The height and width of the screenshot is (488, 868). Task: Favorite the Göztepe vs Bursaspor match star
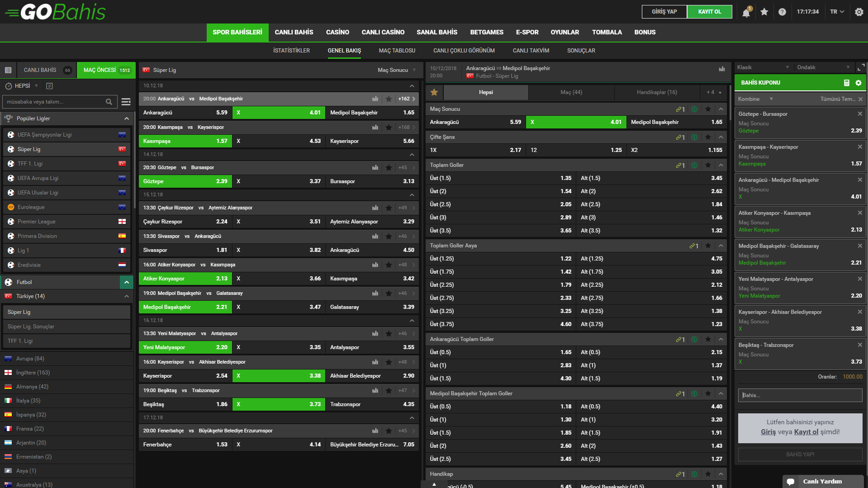[x=389, y=168]
